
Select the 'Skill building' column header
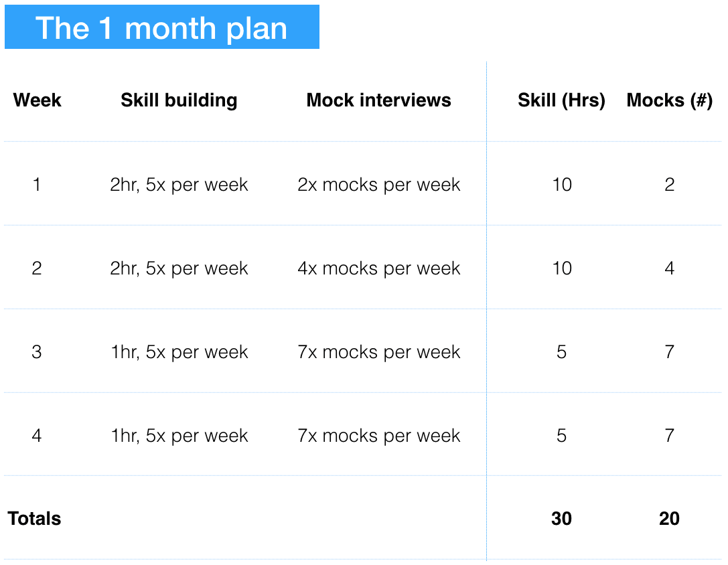tap(179, 100)
